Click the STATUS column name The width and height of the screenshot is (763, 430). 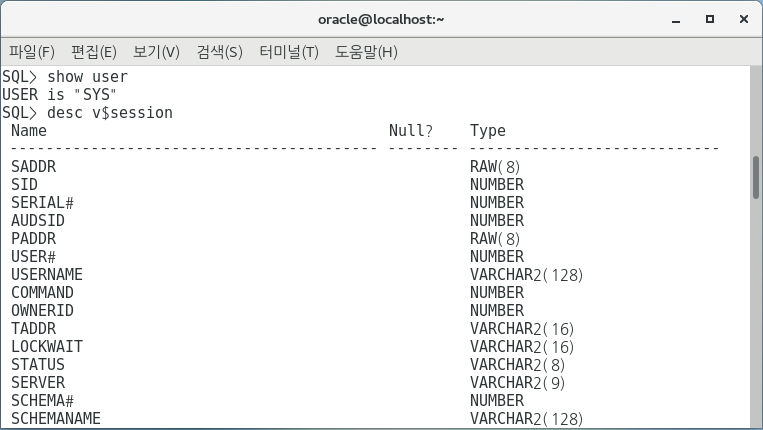tap(38, 364)
